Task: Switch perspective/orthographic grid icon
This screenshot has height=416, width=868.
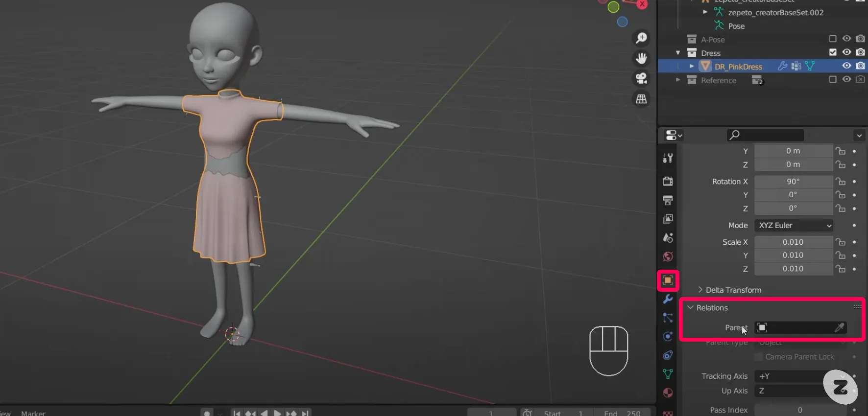Action: [x=641, y=99]
